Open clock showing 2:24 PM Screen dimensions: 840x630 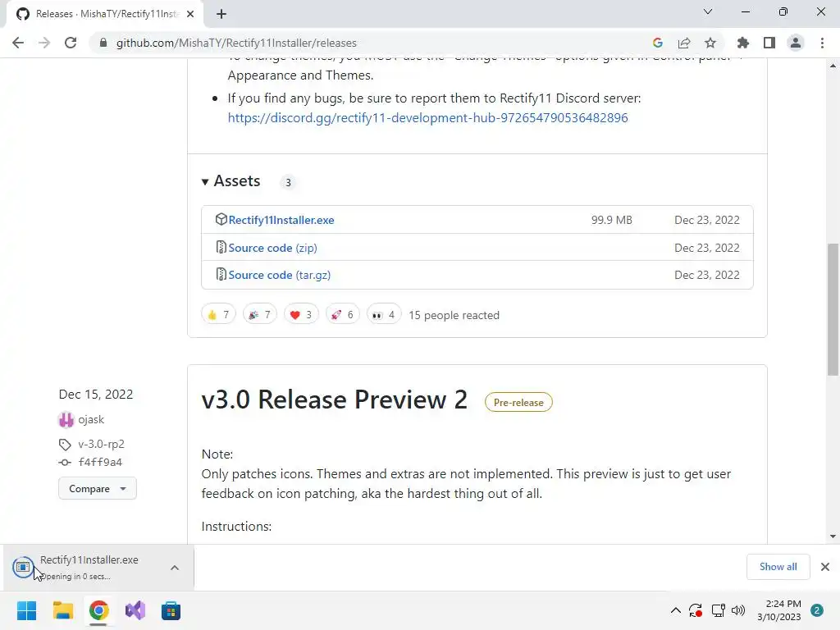779,610
